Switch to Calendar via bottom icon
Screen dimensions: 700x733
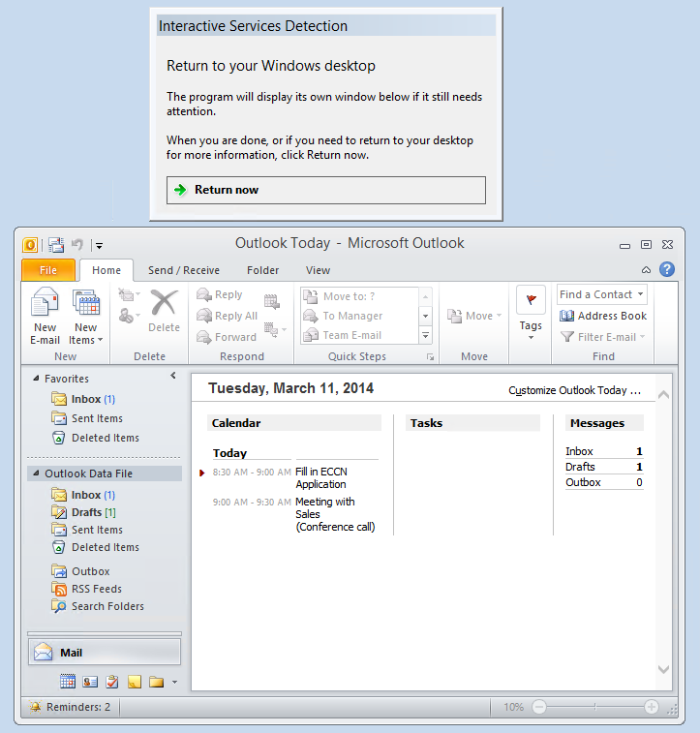tap(68, 682)
